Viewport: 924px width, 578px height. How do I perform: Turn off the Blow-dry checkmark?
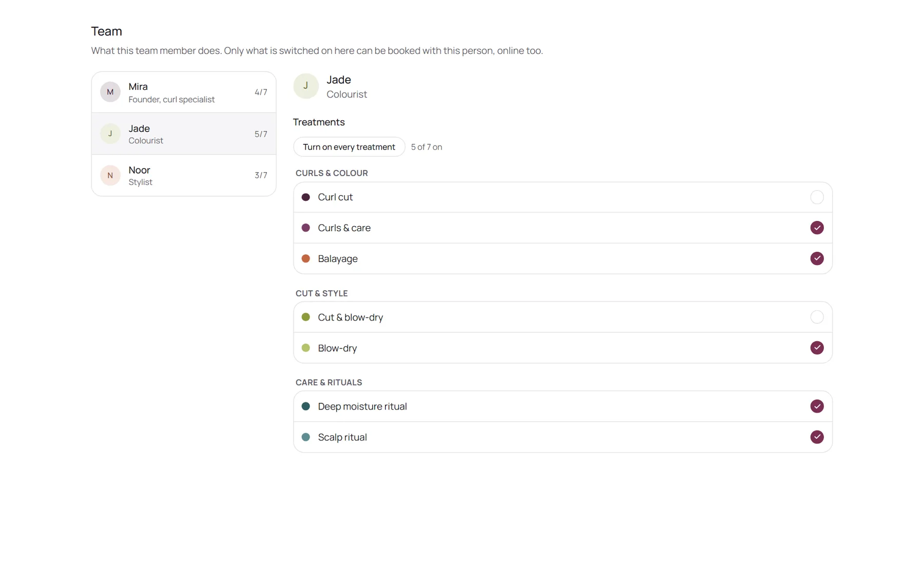(817, 348)
